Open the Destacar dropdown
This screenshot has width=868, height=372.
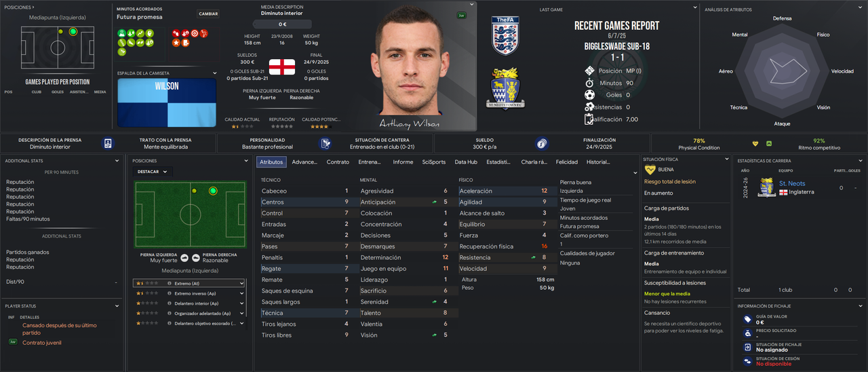(153, 172)
